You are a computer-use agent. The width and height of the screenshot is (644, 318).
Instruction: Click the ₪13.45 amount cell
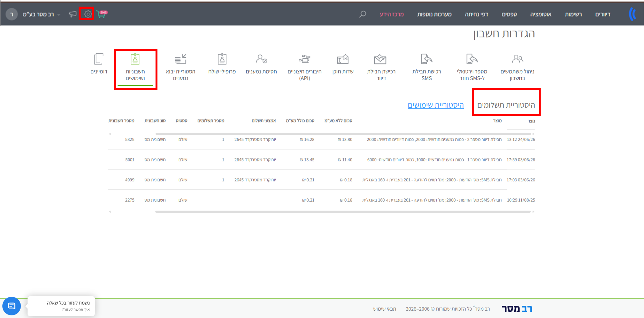(307, 160)
